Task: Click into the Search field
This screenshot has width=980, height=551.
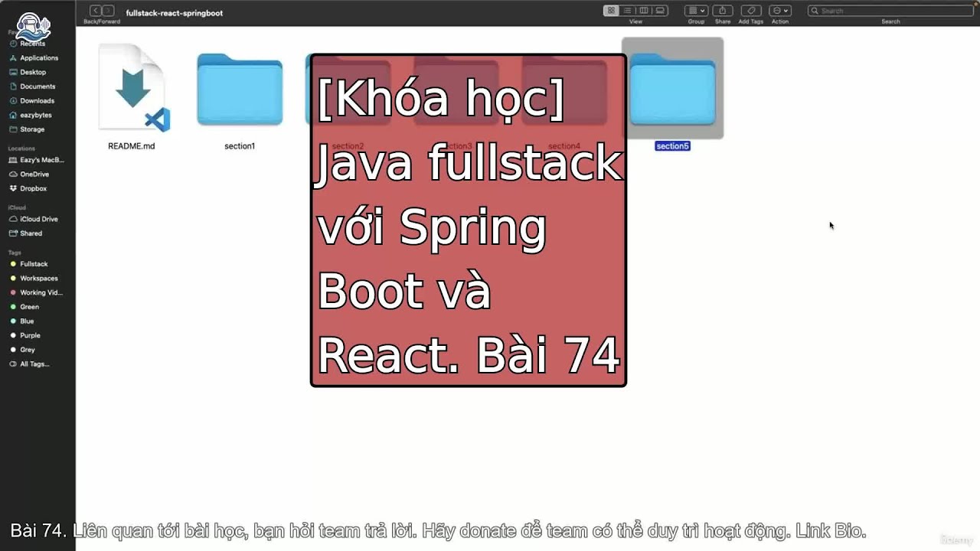Action: (x=890, y=11)
